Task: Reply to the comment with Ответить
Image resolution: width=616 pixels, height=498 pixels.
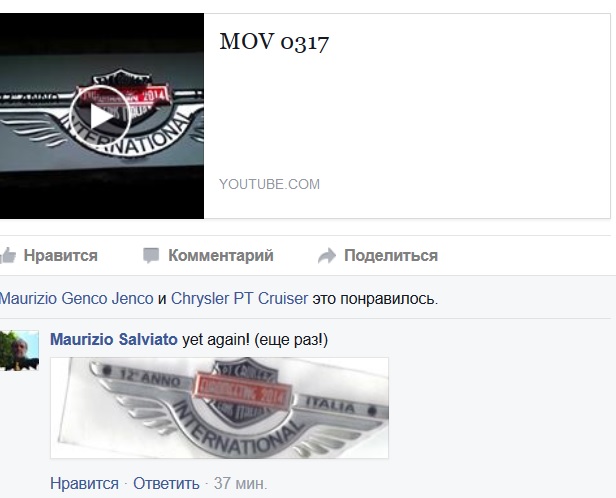Action: pos(166,483)
